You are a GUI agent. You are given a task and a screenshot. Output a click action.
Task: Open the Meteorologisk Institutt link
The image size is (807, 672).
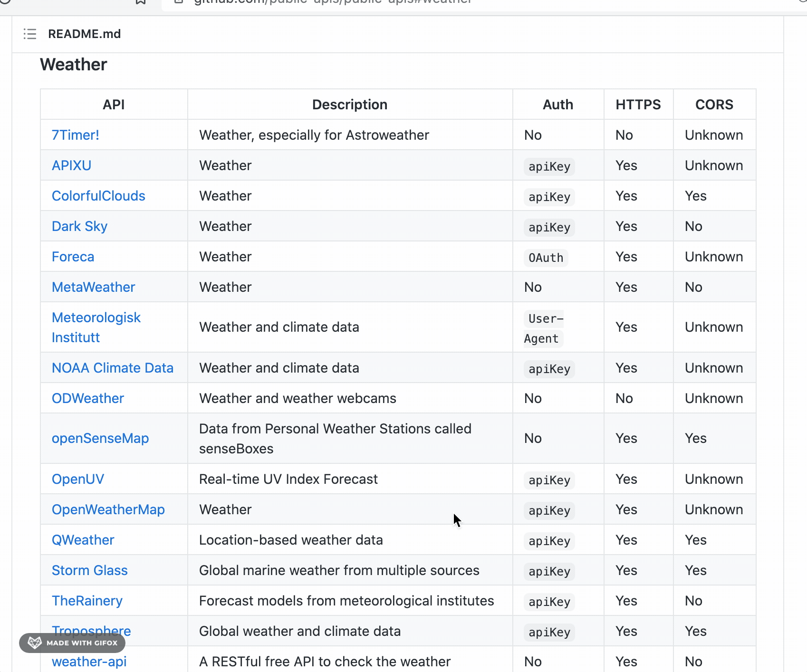(x=96, y=327)
